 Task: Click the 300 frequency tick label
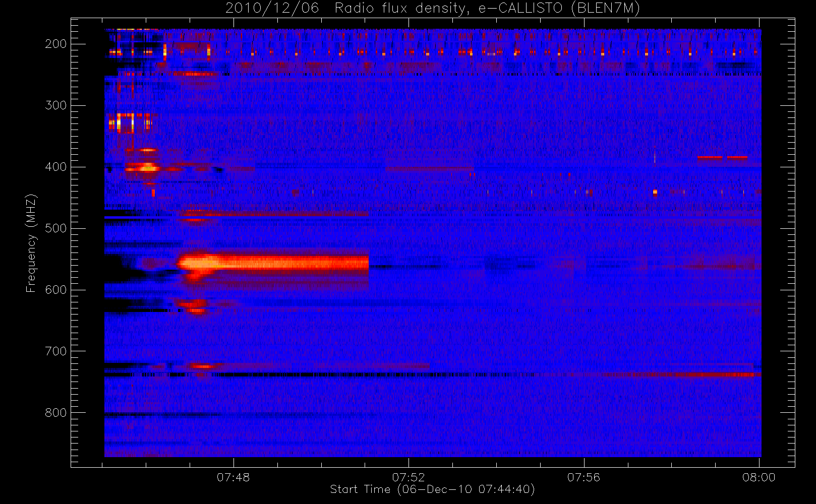coord(56,105)
